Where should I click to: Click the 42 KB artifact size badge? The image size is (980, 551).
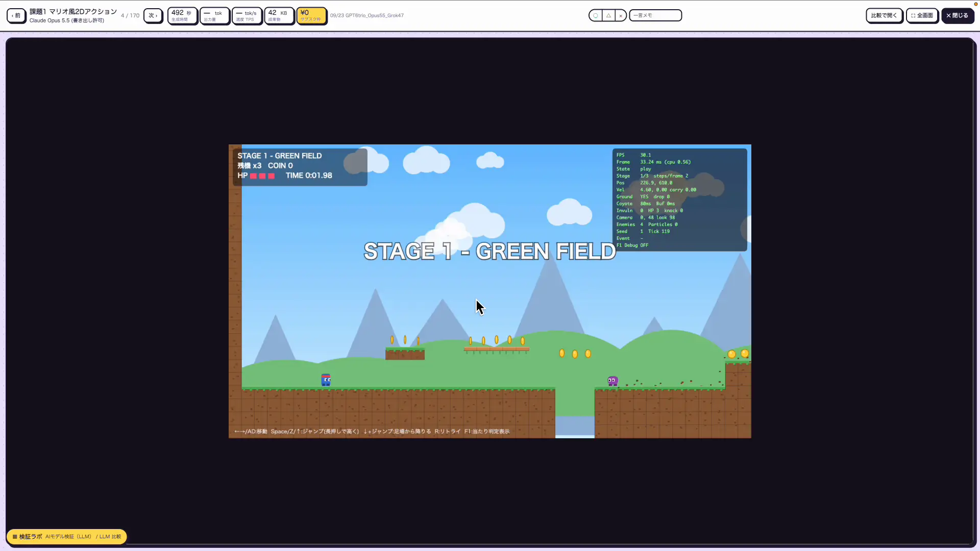click(279, 15)
